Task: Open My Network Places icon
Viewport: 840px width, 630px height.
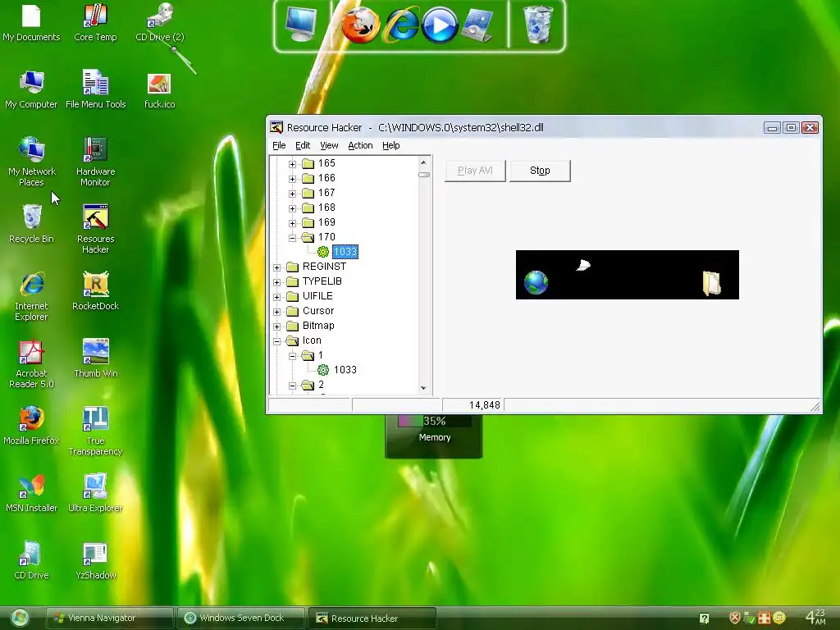Action: click(31, 162)
